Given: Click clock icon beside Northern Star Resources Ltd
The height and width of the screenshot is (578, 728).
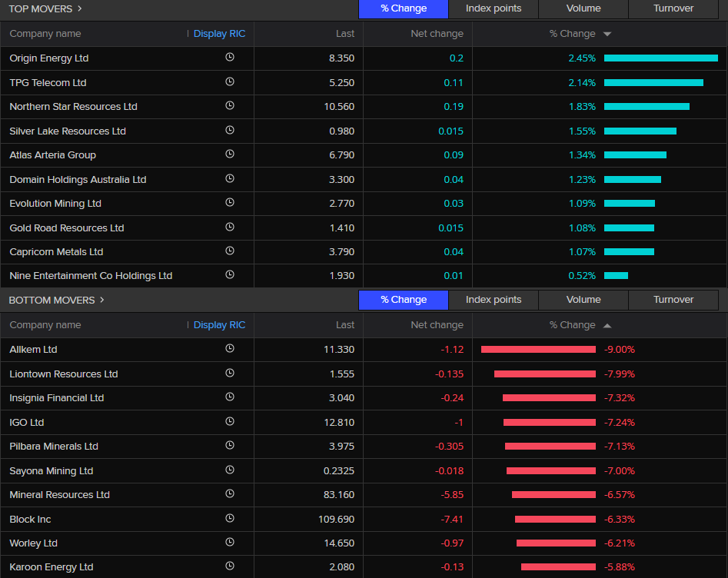Looking at the screenshot, I should 230,105.
